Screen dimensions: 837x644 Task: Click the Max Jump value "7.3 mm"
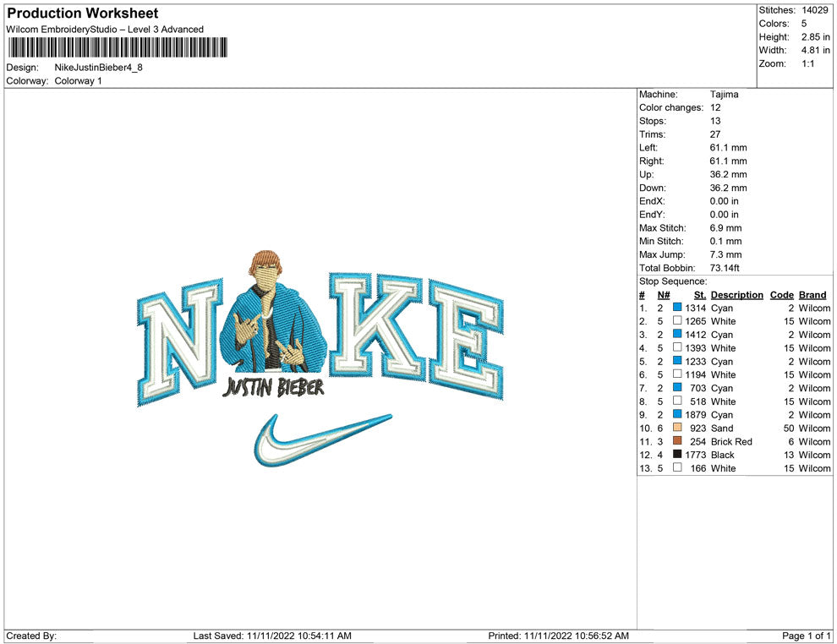coord(726,254)
